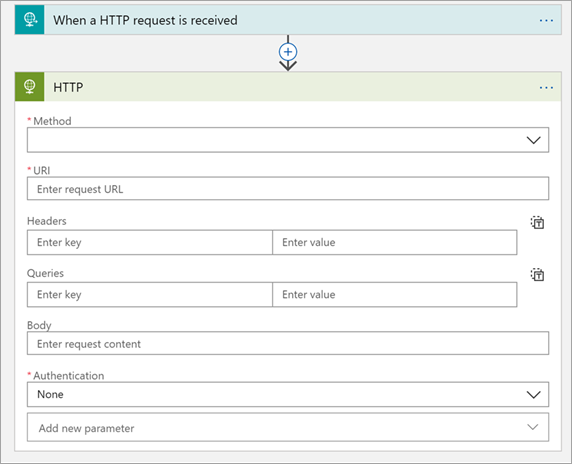Switch Headers to text mode icon

coord(537,222)
